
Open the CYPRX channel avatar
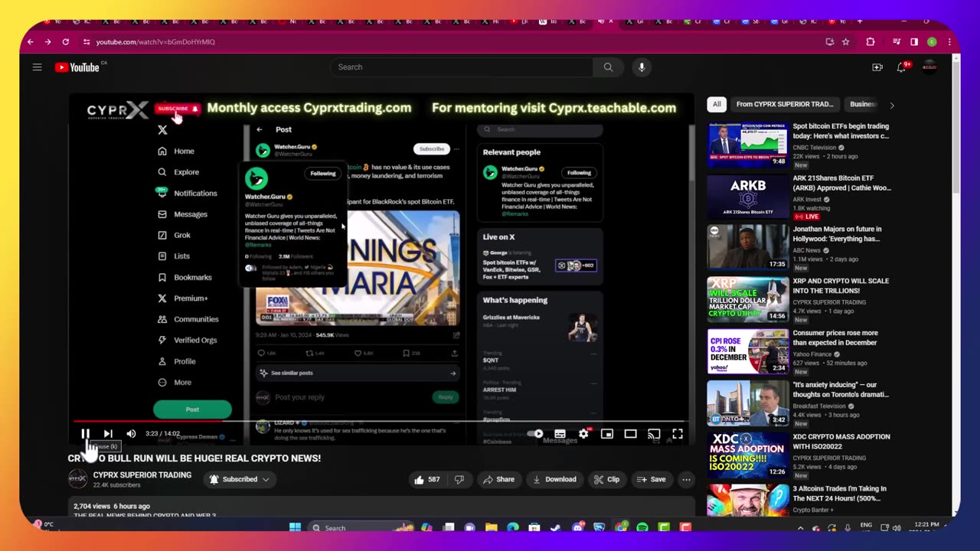click(78, 479)
